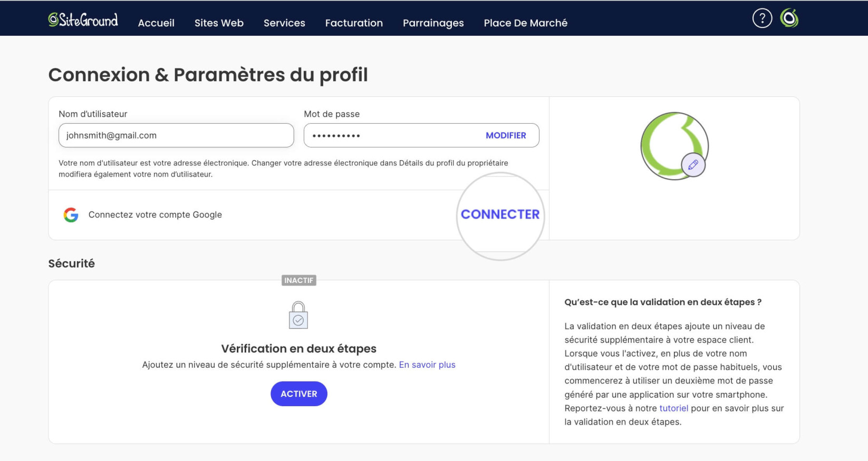Open the help question mark icon
Screen dimensions: 868x461
click(762, 18)
